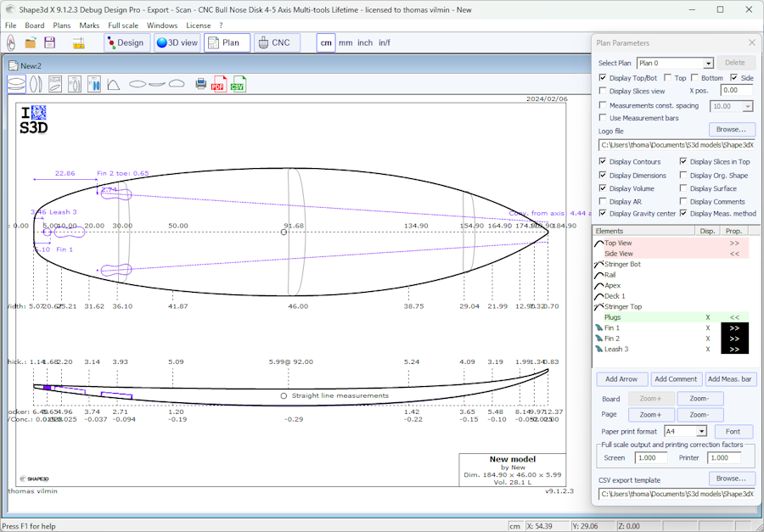
Task: Expand Leash 3 properties arrow
Action: (x=734, y=350)
